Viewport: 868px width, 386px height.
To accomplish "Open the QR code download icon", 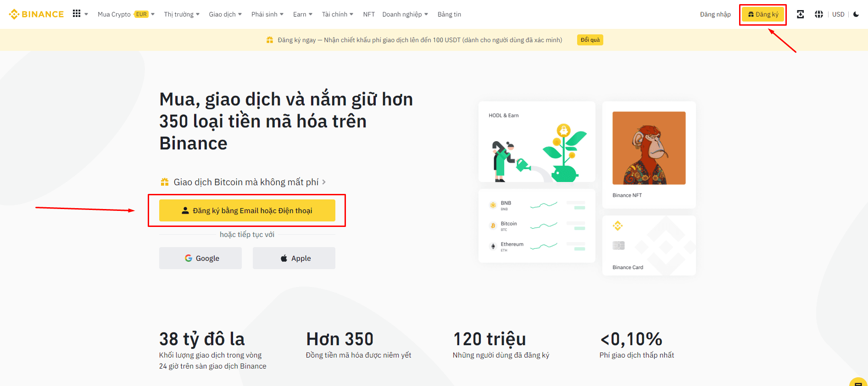I will tap(800, 14).
